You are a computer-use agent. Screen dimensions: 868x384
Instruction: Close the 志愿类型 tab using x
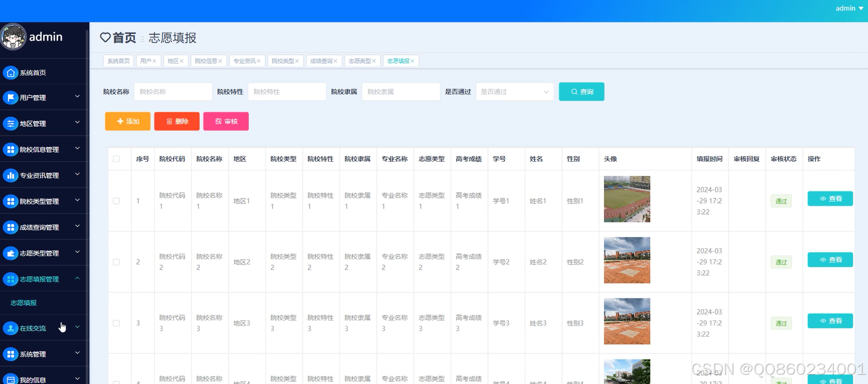coord(374,61)
